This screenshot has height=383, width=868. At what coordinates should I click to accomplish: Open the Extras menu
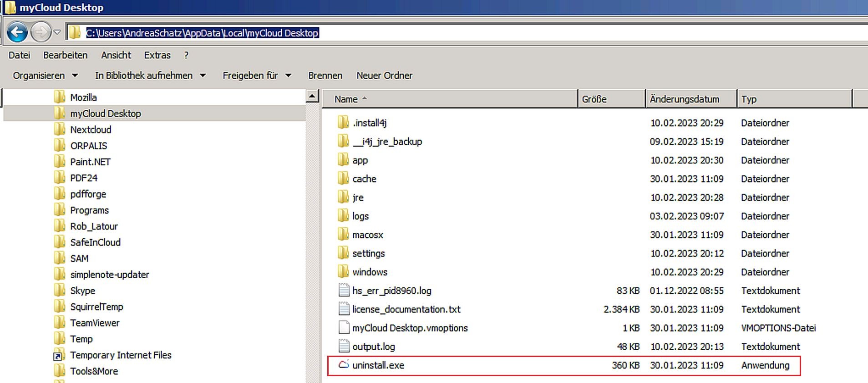click(157, 55)
